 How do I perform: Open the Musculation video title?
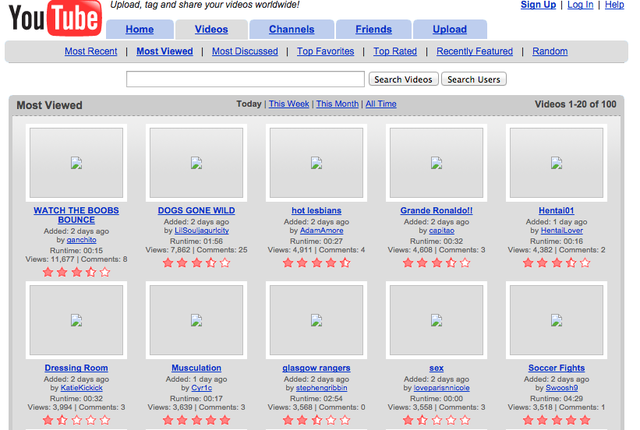tap(196, 368)
